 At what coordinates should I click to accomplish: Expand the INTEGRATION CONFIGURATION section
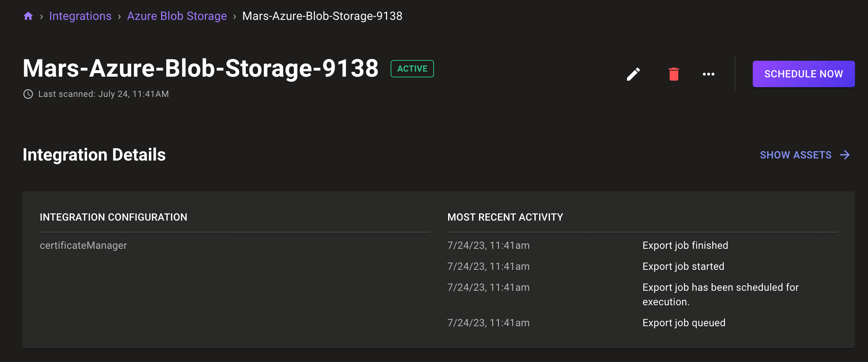click(x=114, y=217)
